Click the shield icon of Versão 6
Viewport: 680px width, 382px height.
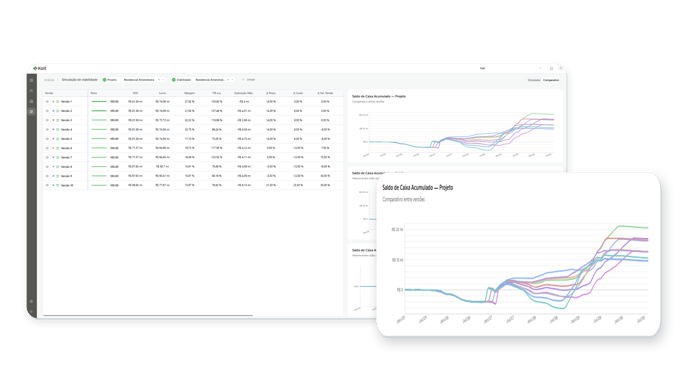pyautogui.click(x=58, y=148)
